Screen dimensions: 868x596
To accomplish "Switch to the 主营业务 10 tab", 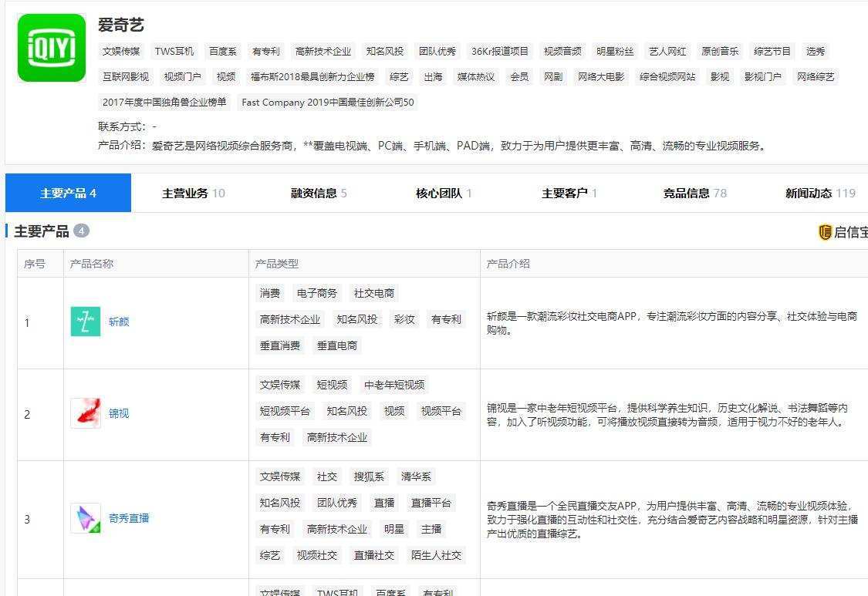I will tap(193, 193).
